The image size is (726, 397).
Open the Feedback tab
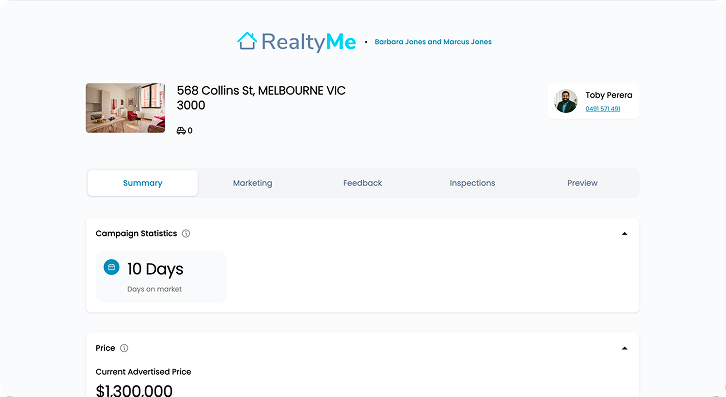tap(363, 183)
